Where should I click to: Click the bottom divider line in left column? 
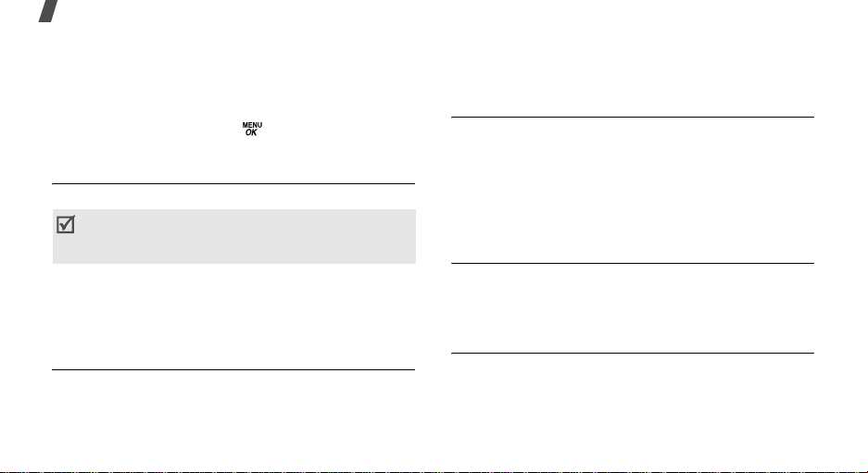[x=233, y=369]
